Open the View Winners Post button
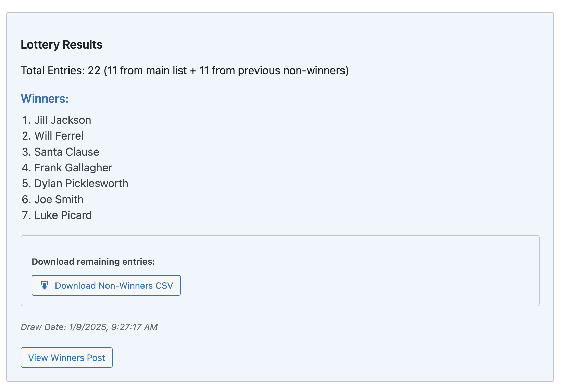This screenshot has height=392, width=563. point(66,357)
